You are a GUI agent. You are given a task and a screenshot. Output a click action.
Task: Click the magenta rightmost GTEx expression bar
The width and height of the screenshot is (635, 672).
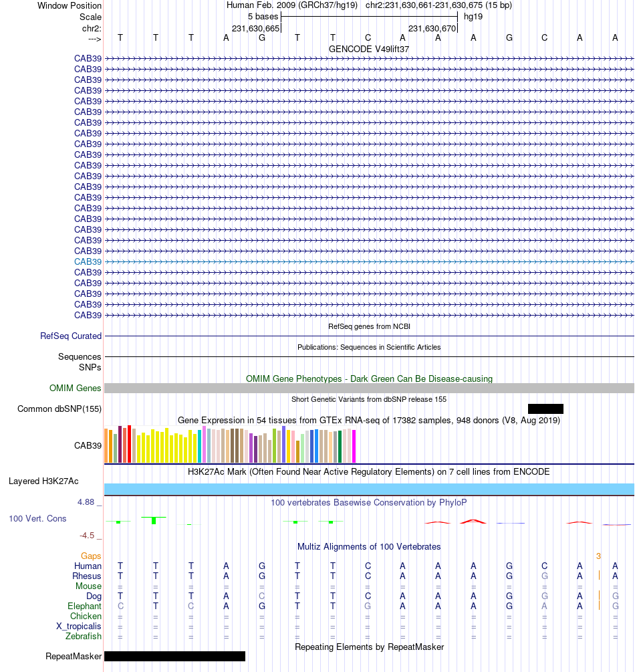354,446
